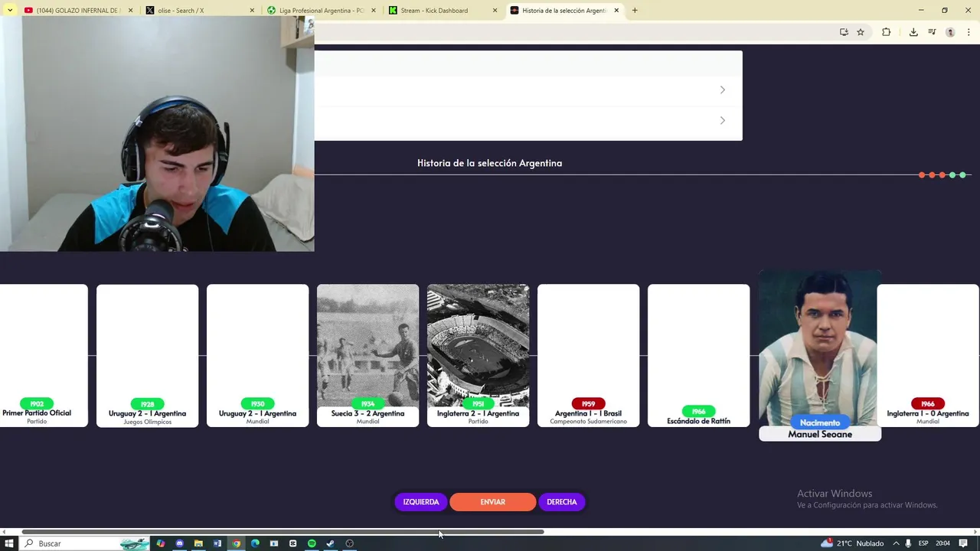Viewport: 980px width, 551px height.
Task: Open Chrome three-dot menu
Action: [969, 32]
